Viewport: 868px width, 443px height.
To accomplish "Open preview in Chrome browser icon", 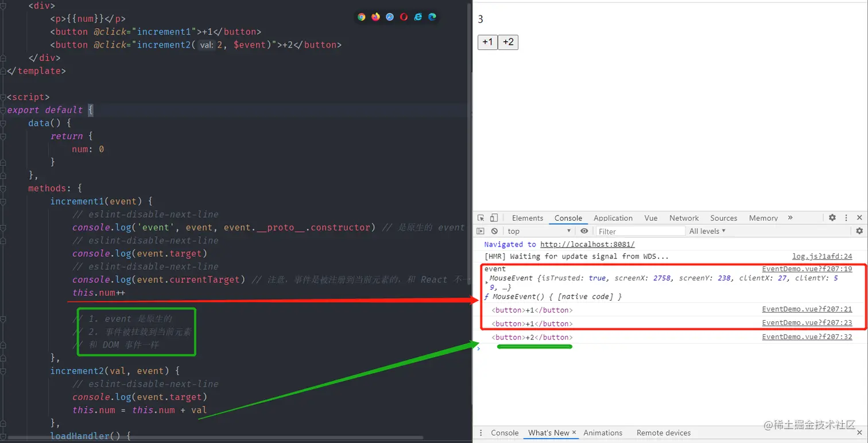I will (362, 17).
